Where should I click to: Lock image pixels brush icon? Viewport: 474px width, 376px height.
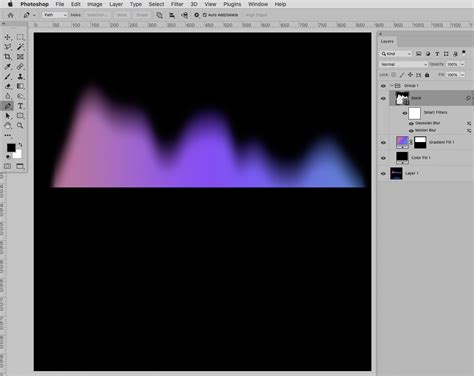(402, 75)
